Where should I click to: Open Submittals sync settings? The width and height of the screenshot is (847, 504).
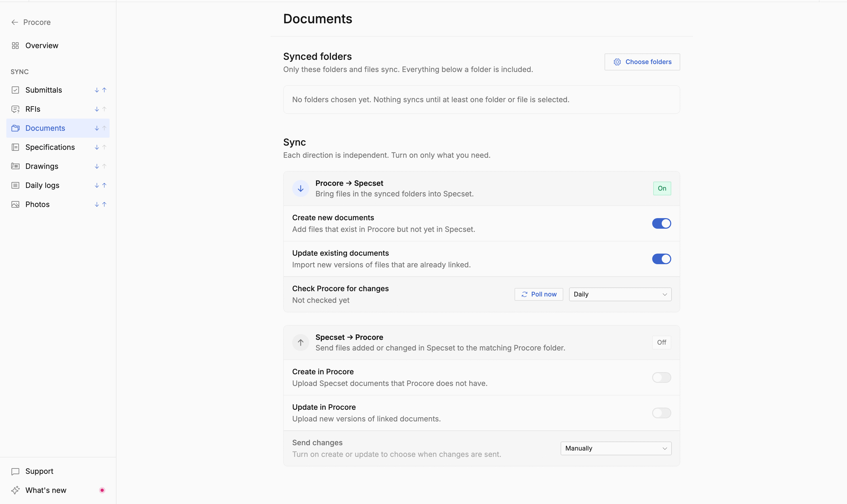[58, 90]
